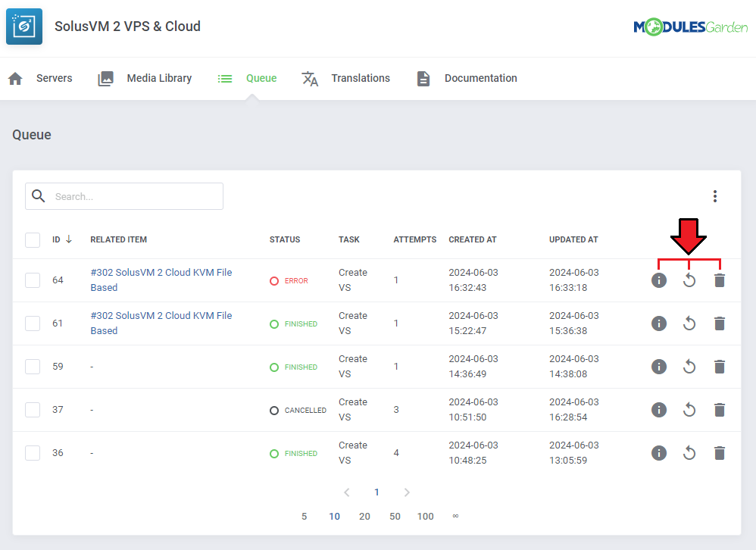Go to the previous page chevron

point(347,492)
